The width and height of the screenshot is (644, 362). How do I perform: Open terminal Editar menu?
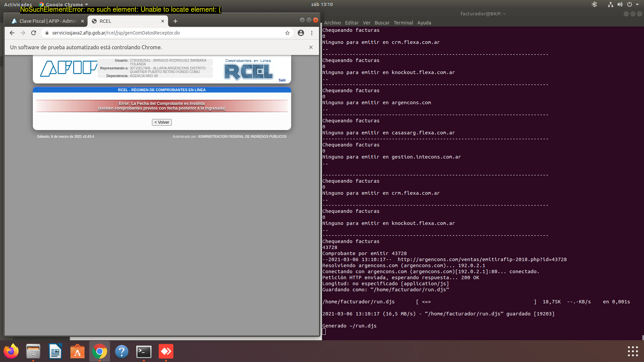[x=352, y=23]
